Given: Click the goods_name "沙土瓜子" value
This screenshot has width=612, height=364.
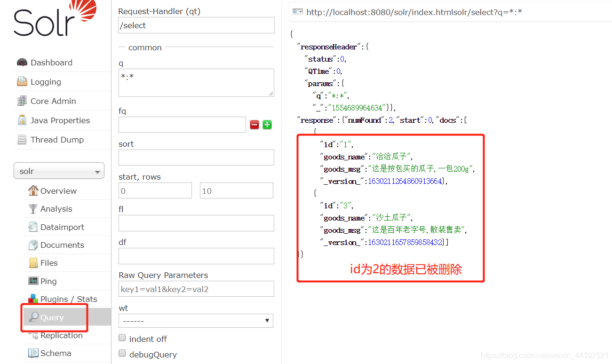Looking at the screenshot, I should coord(392,218).
